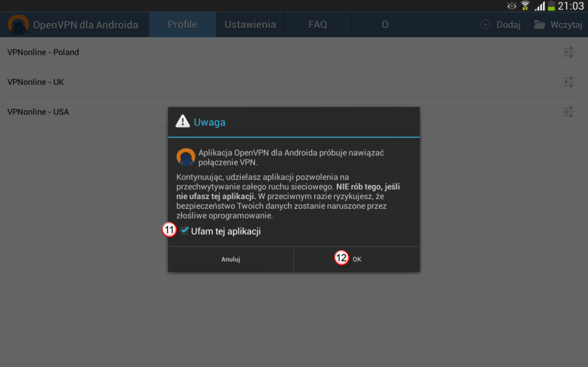Switch to the Profile tab

(x=183, y=24)
